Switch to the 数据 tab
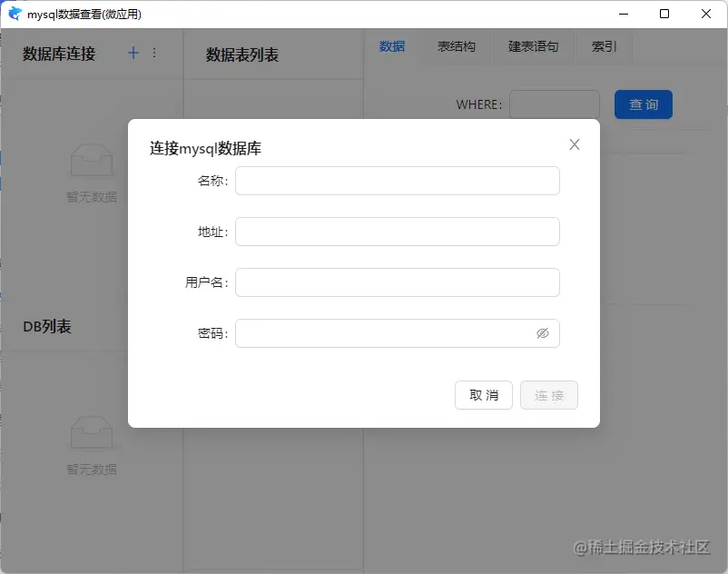Viewport: 728px width, 574px height. (x=392, y=46)
